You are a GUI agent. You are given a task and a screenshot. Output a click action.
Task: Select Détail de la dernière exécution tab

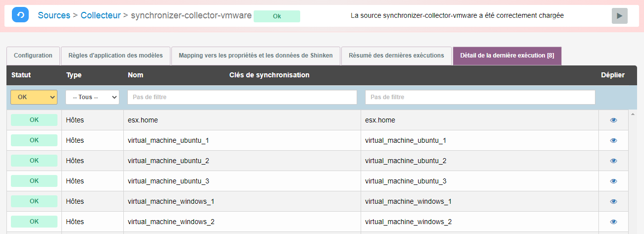[507, 56]
